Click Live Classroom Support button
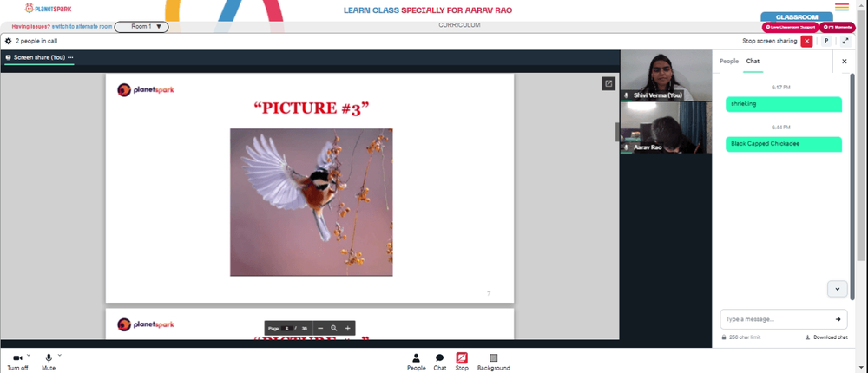Image resolution: width=868 pixels, height=373 pixels. [790, 27]
